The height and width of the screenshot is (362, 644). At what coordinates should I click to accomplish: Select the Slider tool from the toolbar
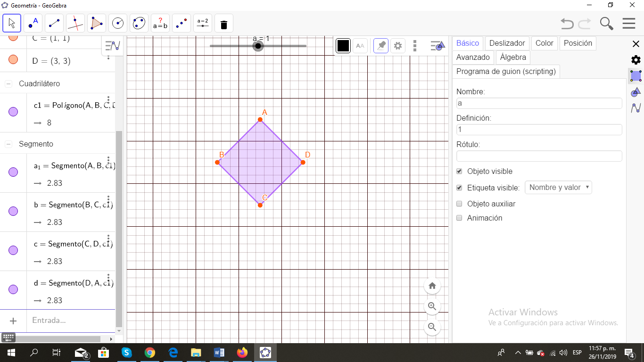[x=202, y=23]
